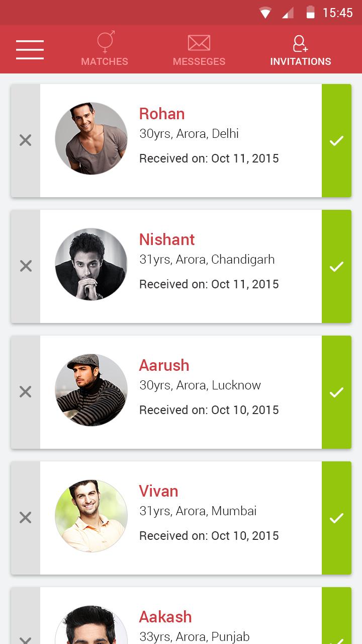Click on Aakash's name
Viewport: 362px width, 644px height.
click(x=165, y=617)
